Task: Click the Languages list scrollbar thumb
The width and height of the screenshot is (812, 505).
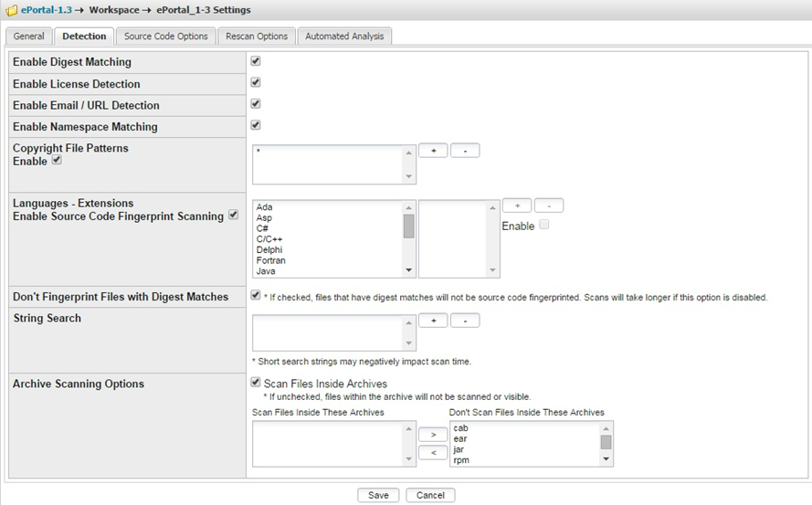Action: pos(409,226)
